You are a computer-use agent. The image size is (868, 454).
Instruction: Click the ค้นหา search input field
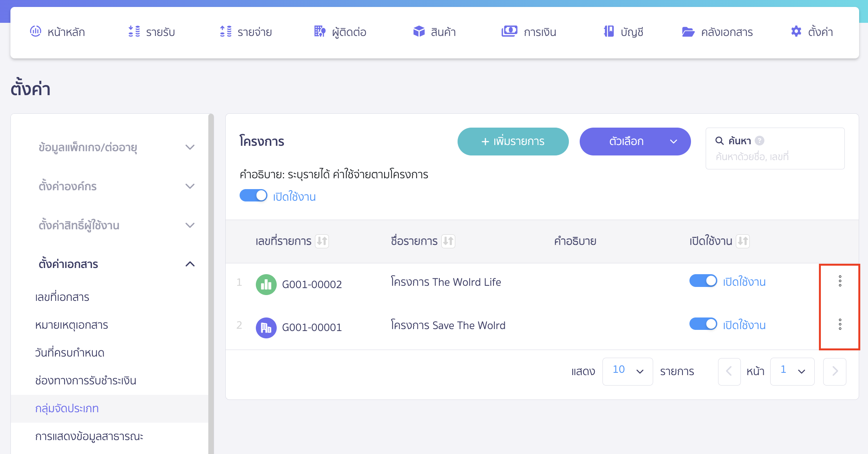pos(775,157)
